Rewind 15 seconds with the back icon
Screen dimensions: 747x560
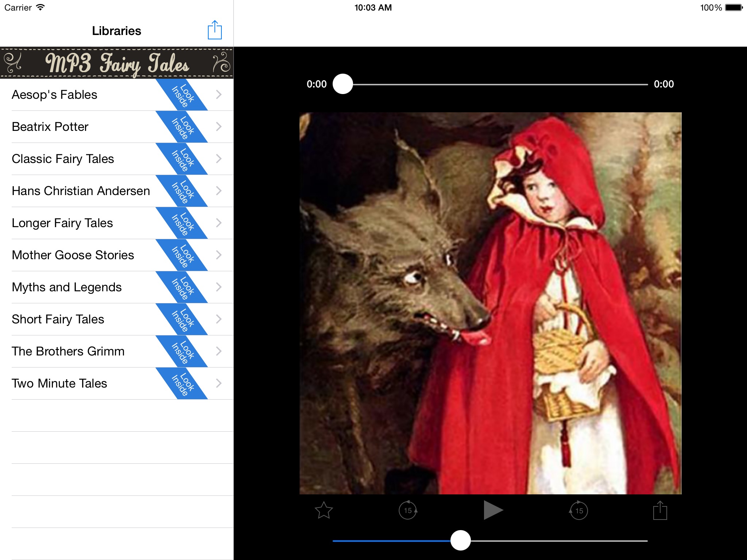tap(408, 510)
